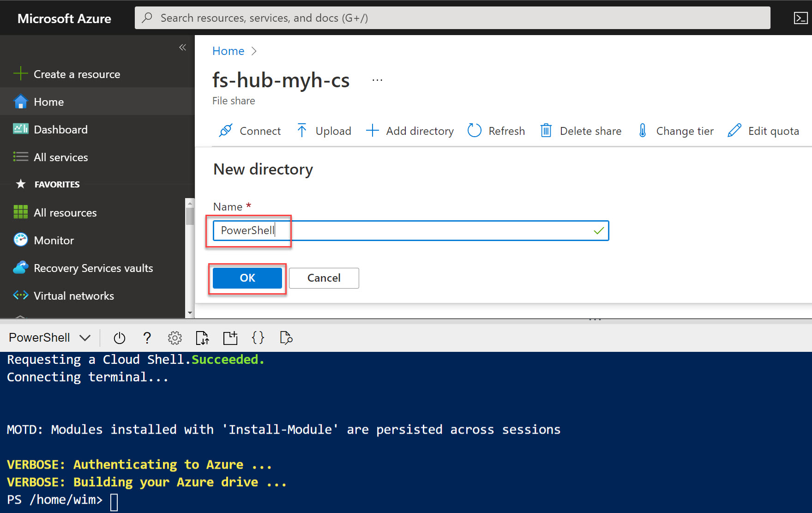812x513 pixels.
Task: Open Dashboard in the sidebar
Action: [x=97, y=129]
